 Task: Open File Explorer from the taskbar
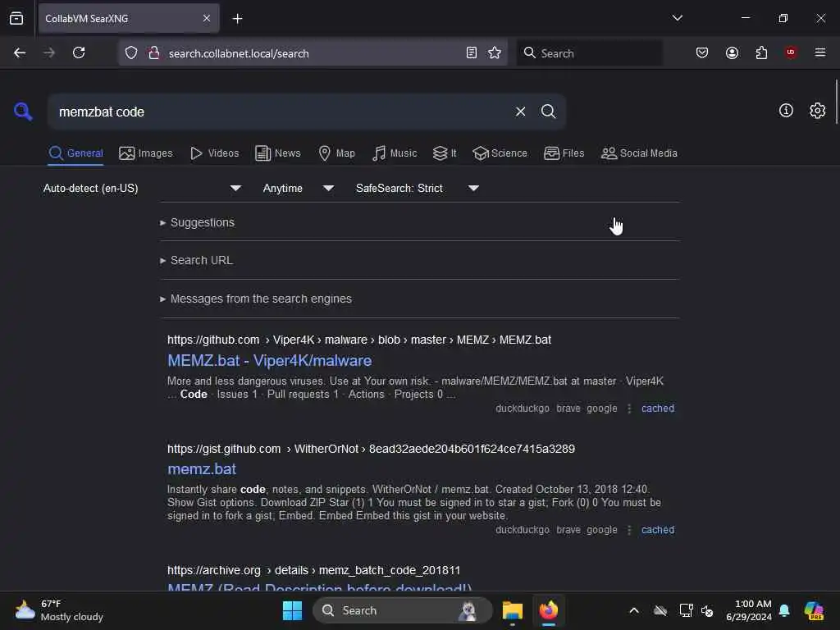click(512, 610)
